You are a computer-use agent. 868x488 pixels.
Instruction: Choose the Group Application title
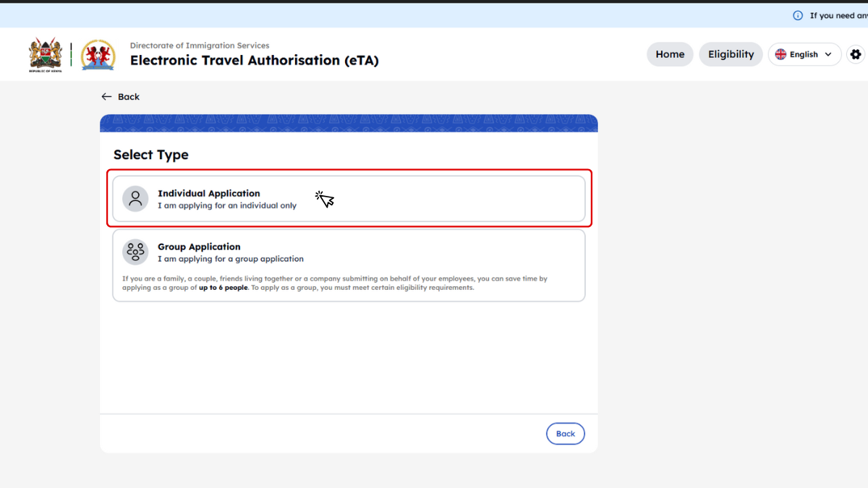pos(199,247)
